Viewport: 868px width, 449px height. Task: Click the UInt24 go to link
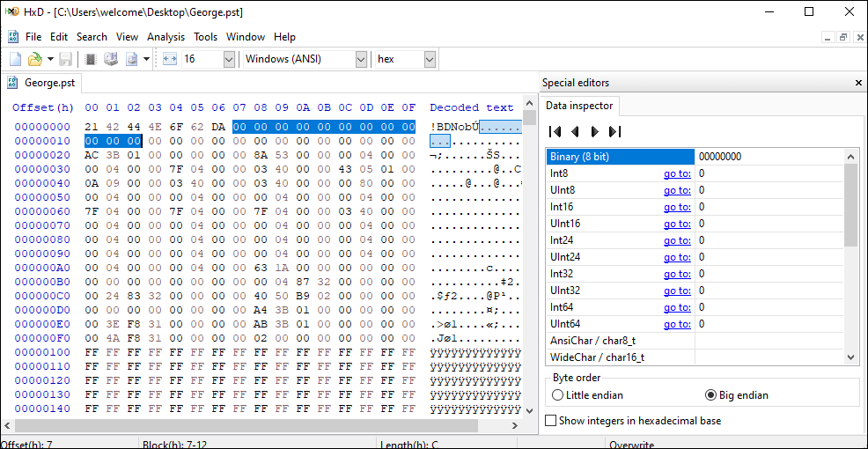point(677,257)
